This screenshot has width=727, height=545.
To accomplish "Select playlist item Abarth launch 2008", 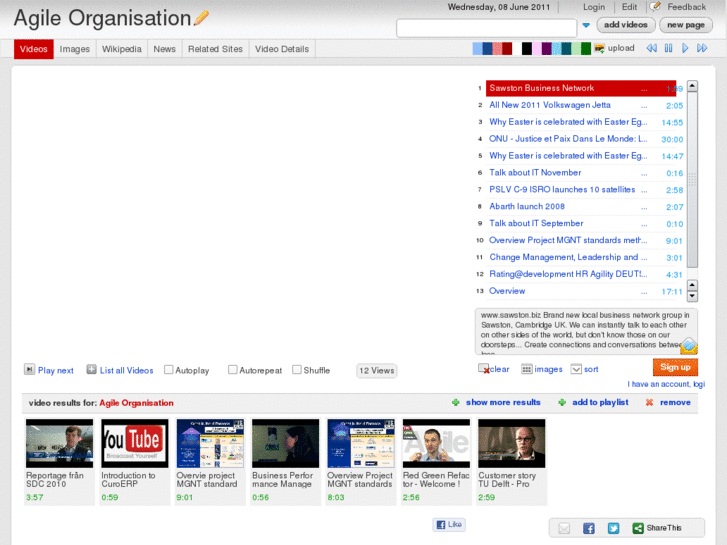I will point(581,207).
